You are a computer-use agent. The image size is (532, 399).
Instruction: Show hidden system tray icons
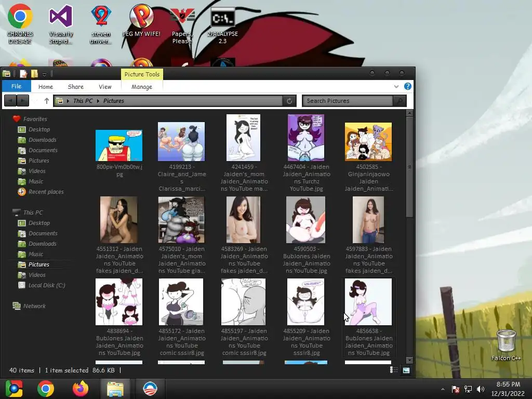pos(443,389)
